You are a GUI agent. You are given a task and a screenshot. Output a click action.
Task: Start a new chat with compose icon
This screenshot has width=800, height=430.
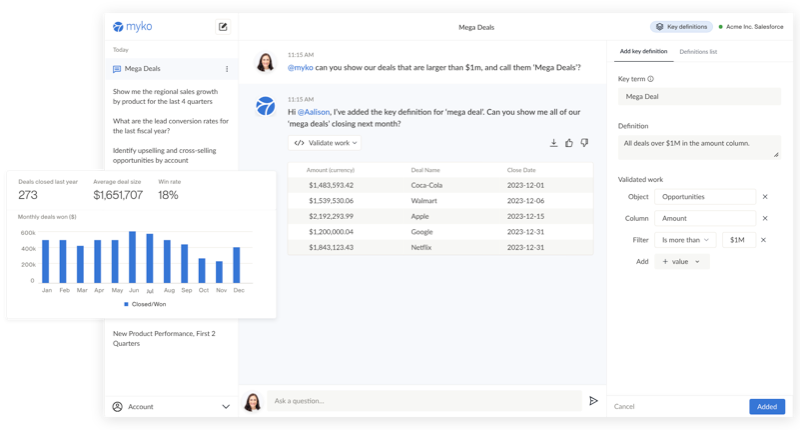223,27
